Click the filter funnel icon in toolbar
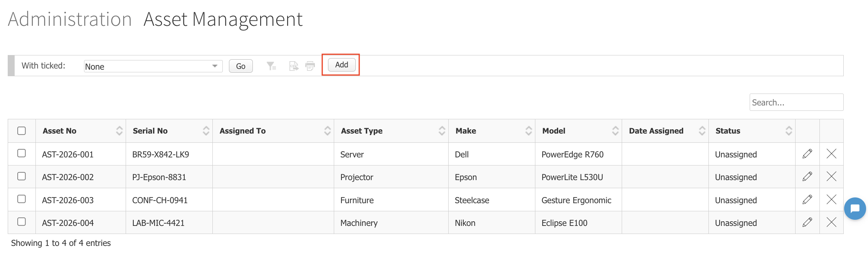This screenshot has width=868, height=254. coord(271,66)
